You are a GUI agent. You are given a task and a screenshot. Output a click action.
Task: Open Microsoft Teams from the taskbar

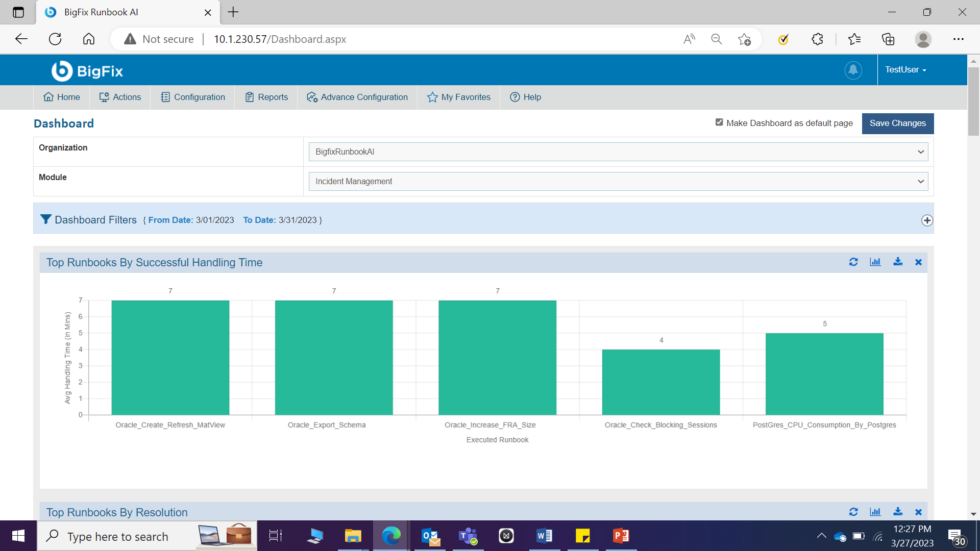pyautogui.click(x=468, y=536)
